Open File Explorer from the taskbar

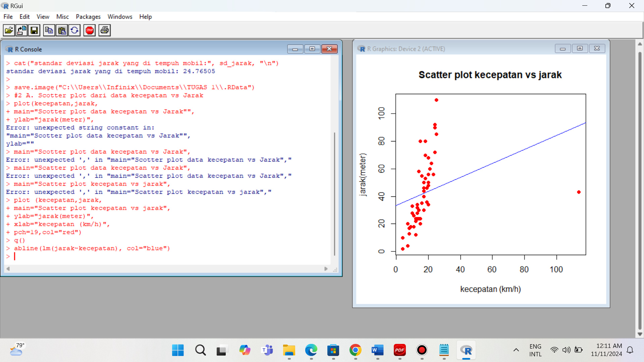(x=289, y=350)
